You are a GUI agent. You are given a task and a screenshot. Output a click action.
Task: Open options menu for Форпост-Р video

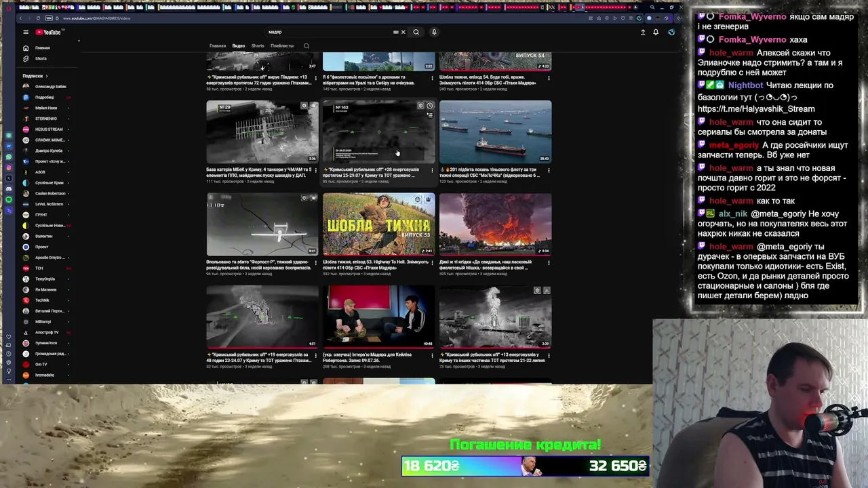[x=316, y=262]
